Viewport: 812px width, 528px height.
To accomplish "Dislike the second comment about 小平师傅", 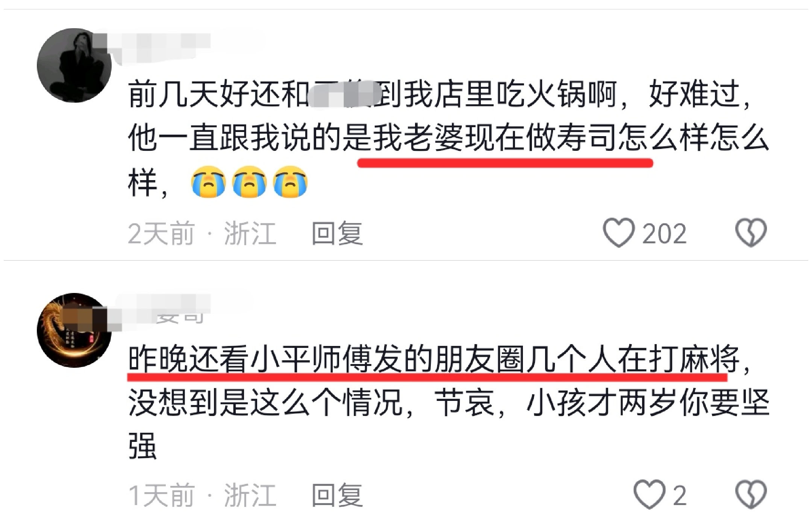I will 751,495.
